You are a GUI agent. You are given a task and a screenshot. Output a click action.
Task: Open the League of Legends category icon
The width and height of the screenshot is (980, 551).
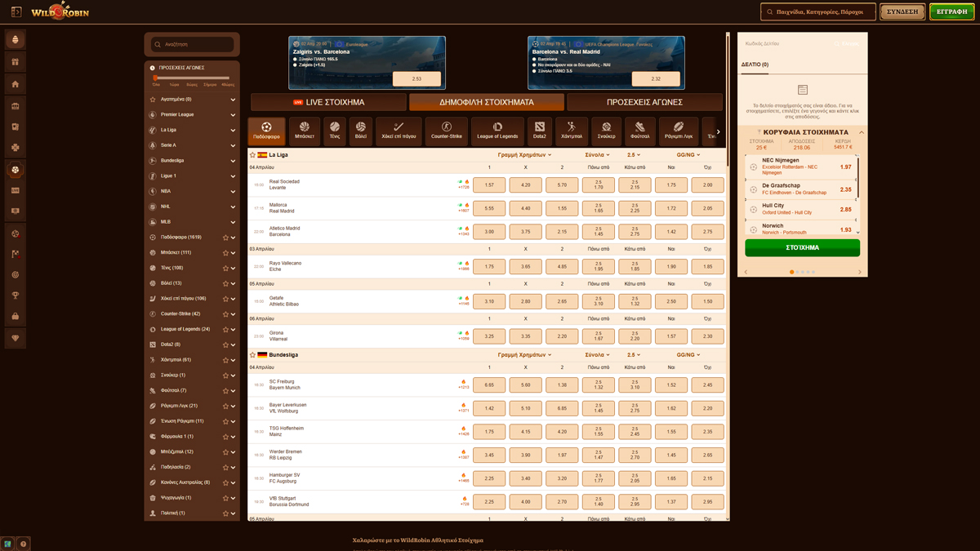[497, 131]
